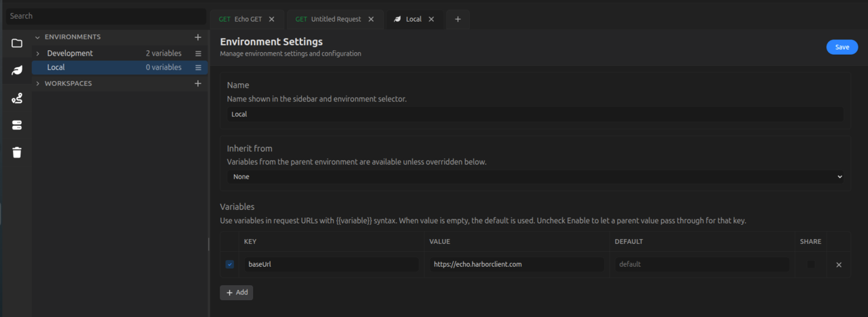The width and height of the screenshot is (868, 317).
Task: Edit the baseUrl key field
Action: coord(331,264)
